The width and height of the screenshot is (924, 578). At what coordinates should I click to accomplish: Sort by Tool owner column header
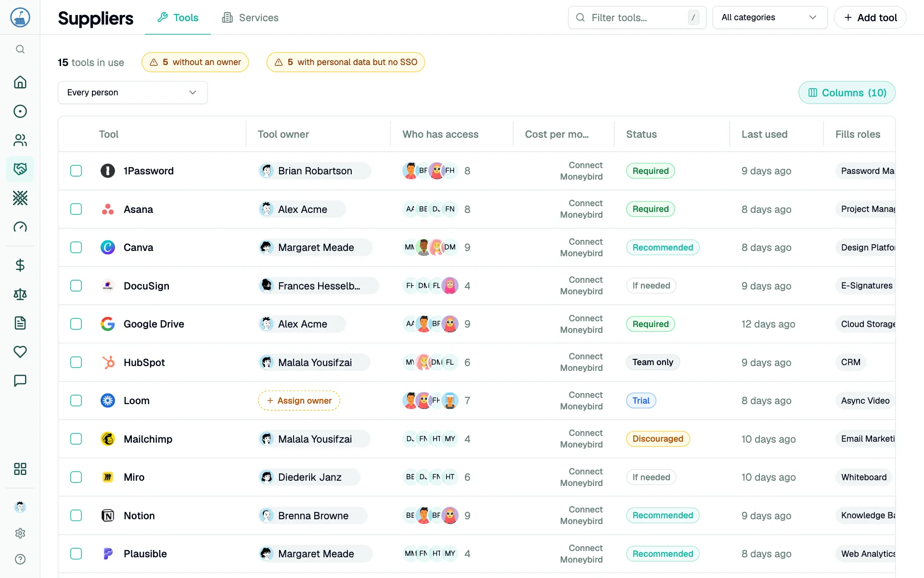(283, 134)
